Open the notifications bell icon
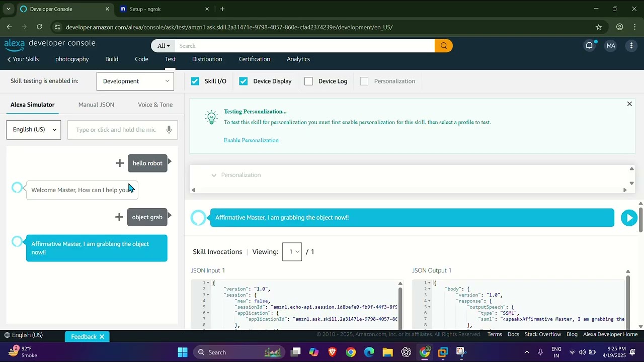The image size is (644, 362). coord(589,46)
